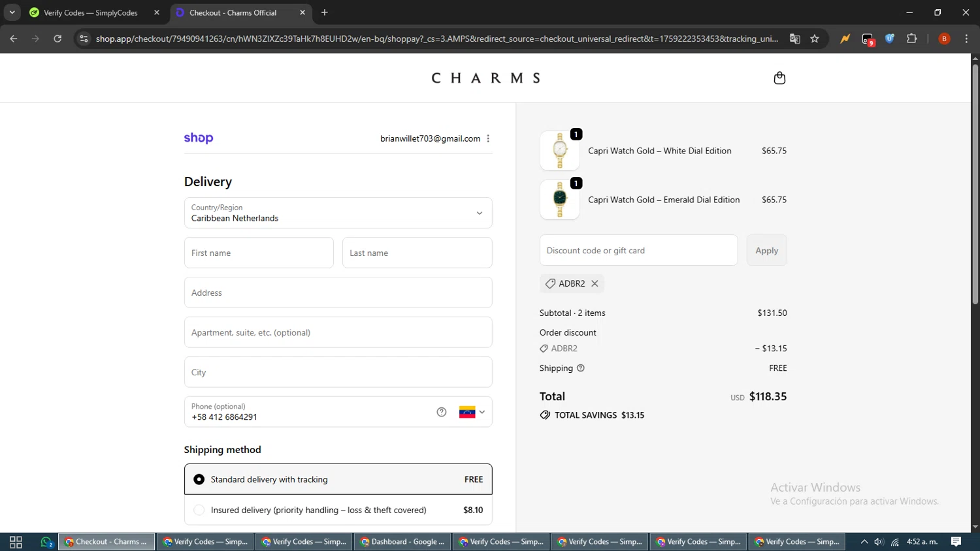Click the phone field help question icon

point(442,412)
